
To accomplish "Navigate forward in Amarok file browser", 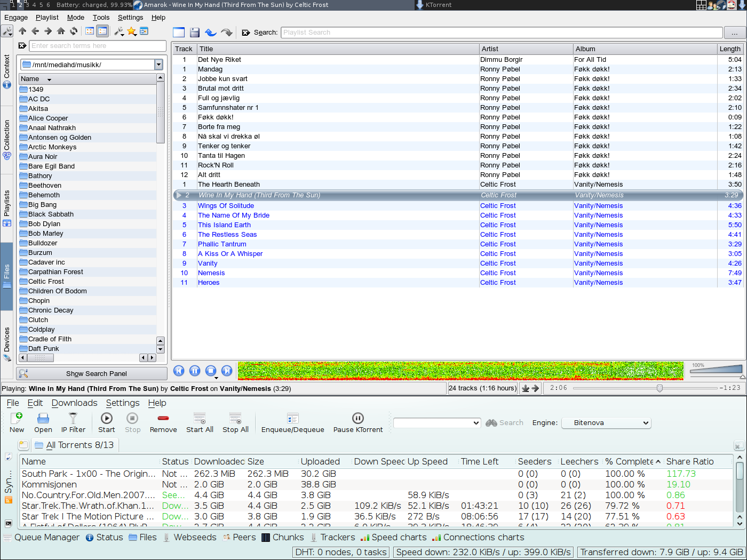I will [x=48, y=31].
